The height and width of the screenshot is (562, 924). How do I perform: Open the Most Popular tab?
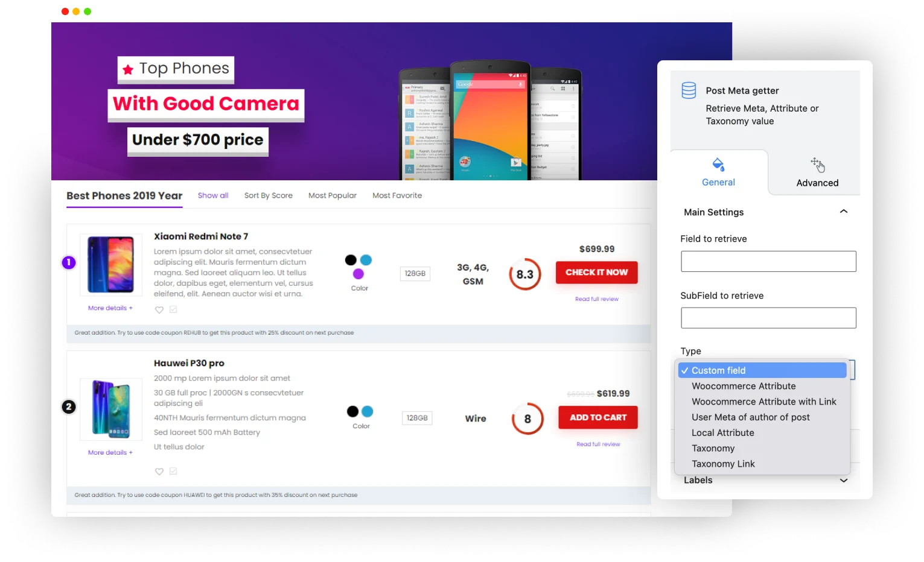tap(332, 195)
